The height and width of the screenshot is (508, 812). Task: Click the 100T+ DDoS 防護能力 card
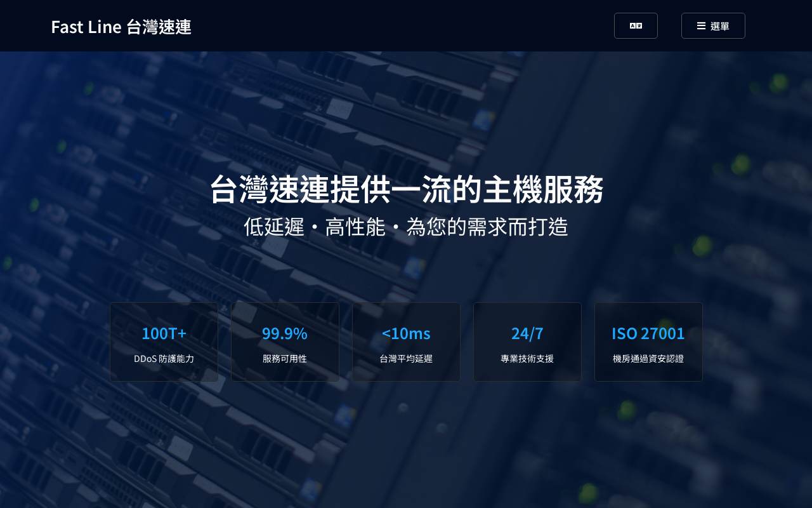164,342
